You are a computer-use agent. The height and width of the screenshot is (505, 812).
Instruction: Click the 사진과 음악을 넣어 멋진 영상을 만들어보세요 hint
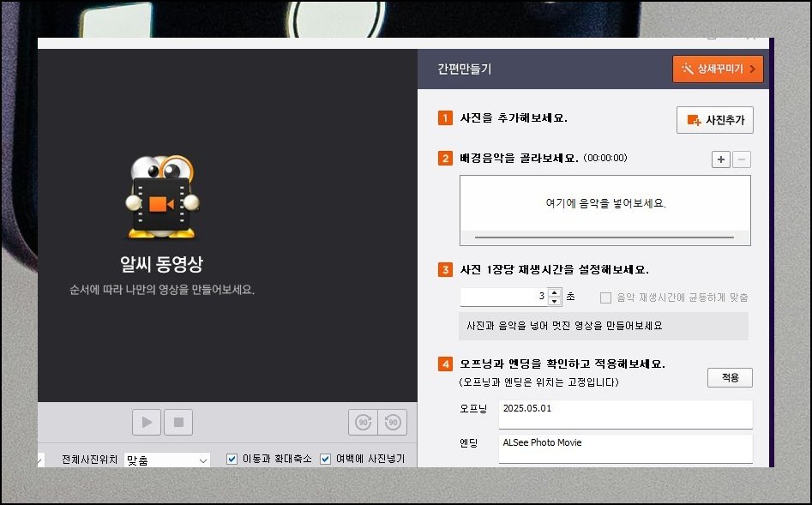tap(564, 326)
